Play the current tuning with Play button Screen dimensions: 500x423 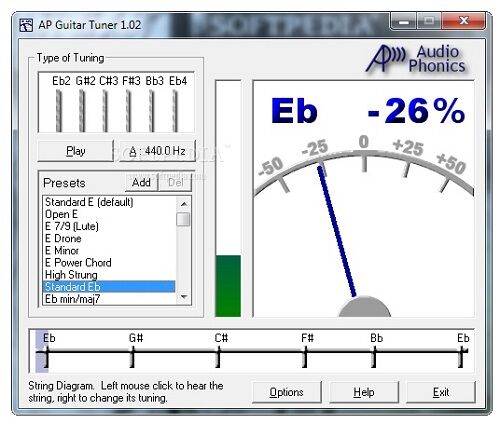click(76, 151)
